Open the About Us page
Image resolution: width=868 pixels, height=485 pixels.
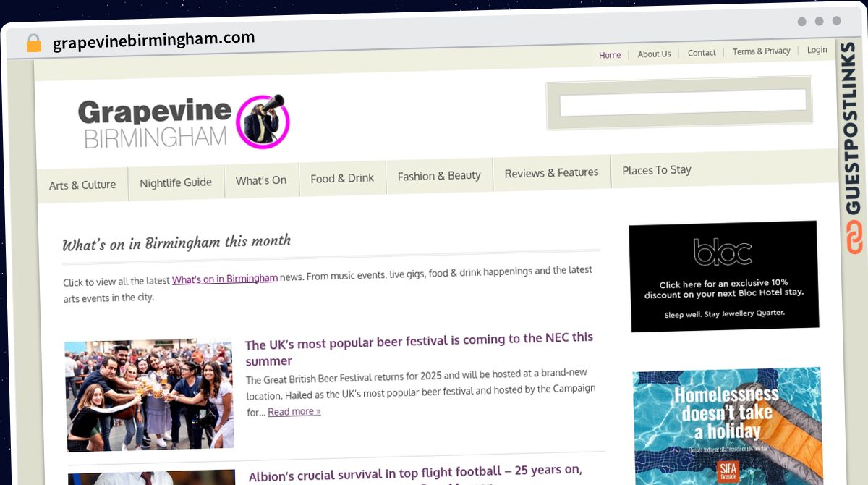(x=654, y=54)
